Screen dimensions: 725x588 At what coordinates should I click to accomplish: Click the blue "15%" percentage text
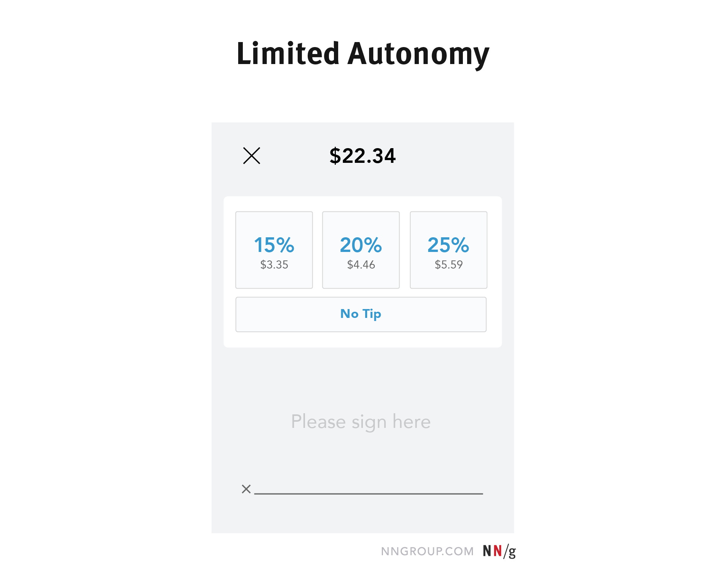[x=274, y=245]
